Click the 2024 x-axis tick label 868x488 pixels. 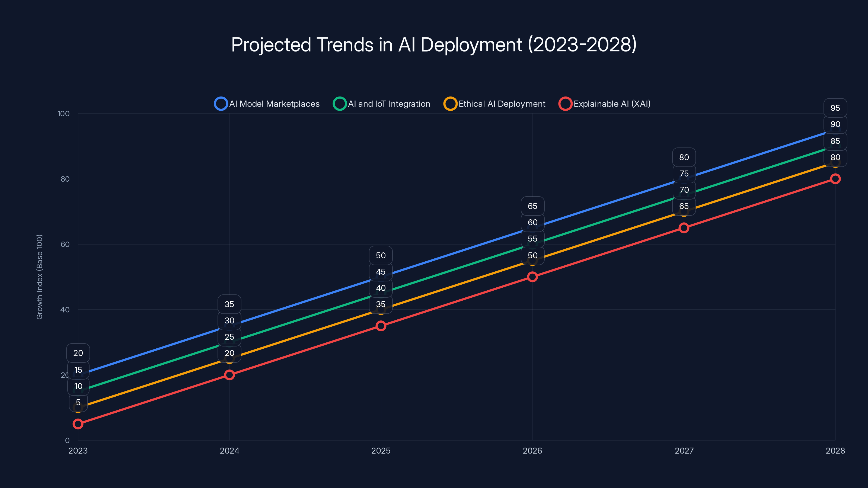coord(229,451)
